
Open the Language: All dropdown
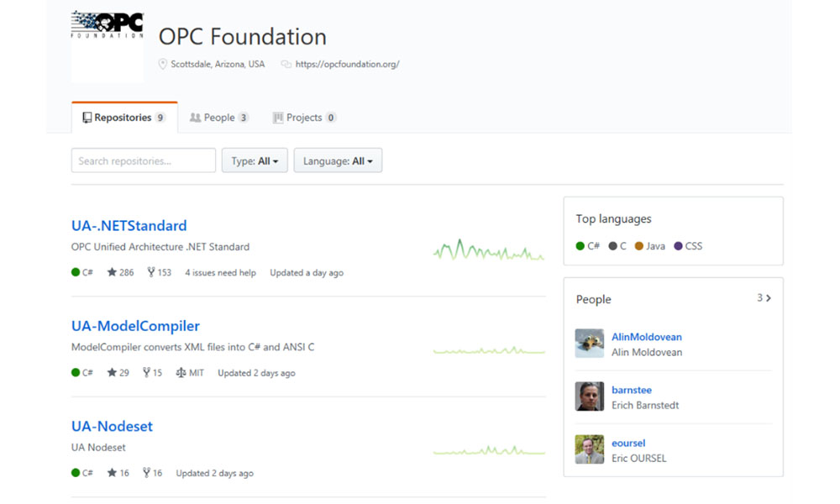click(x=338, y=160)
